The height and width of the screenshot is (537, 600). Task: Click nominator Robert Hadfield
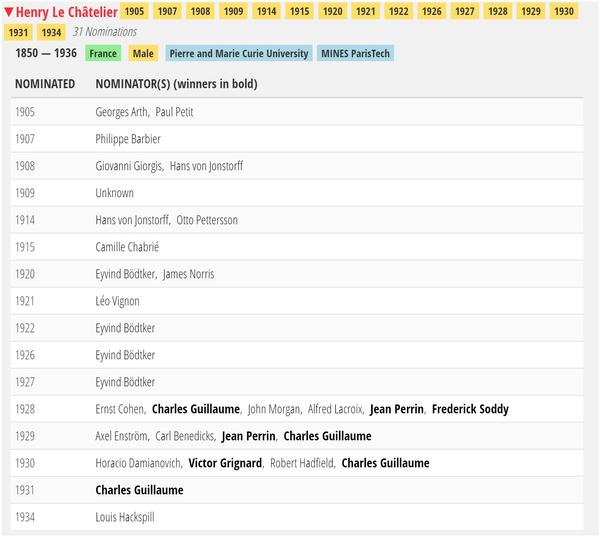point(302,463)
